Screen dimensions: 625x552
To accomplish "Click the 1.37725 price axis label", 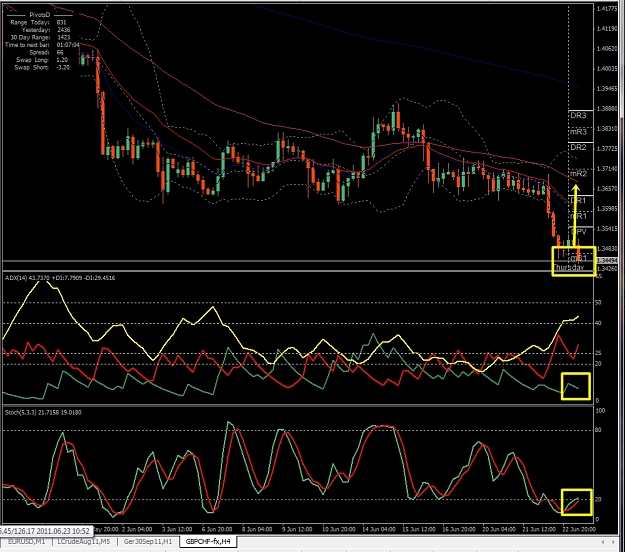I will (x=607, y=149).
